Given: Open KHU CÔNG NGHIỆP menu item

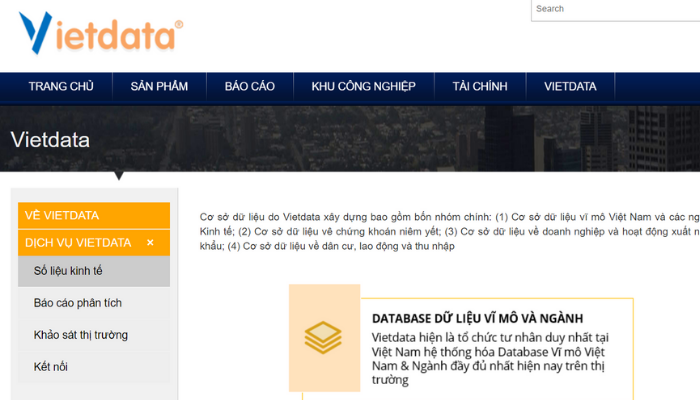Looking at the screenshot, I should 364,87.
